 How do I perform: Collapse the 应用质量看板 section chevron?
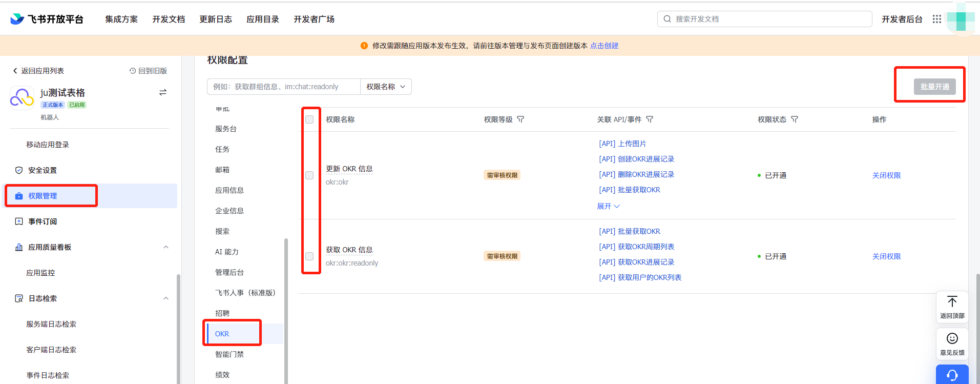(x=166, y=247)
